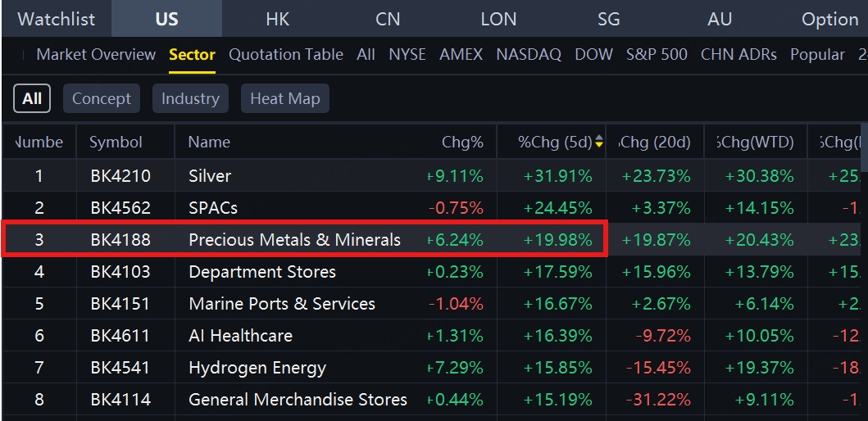
Task: Go to Market Overview sub-tab
Action: pyautogui.click(x=96, y=55)
